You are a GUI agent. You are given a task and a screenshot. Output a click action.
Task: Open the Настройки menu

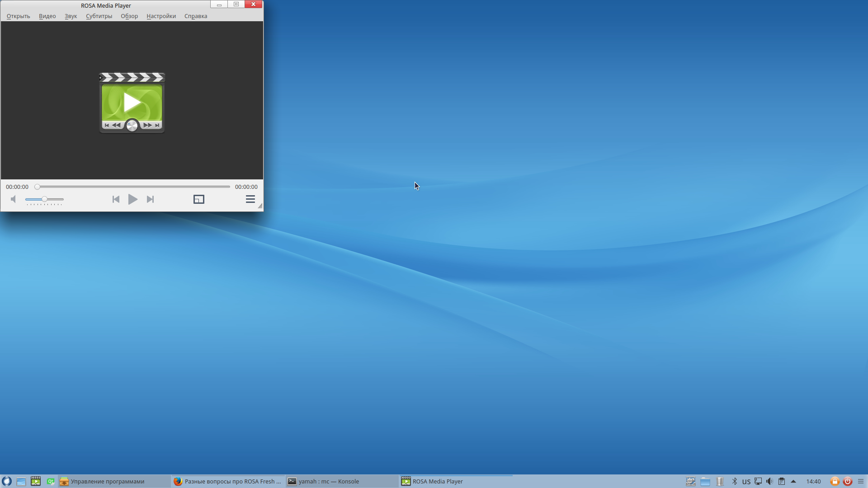click(x=161, y=16)
